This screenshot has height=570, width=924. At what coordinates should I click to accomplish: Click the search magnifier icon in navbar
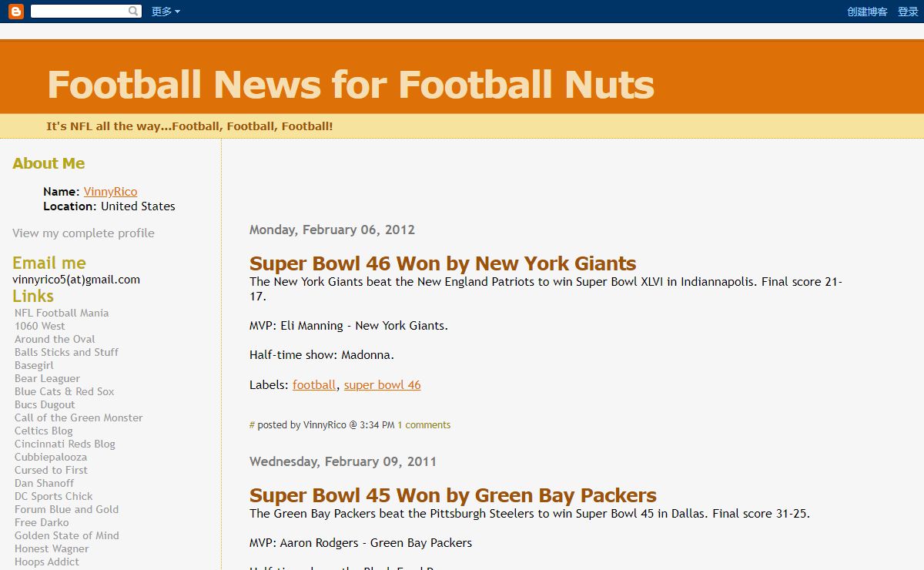(134, 12)
